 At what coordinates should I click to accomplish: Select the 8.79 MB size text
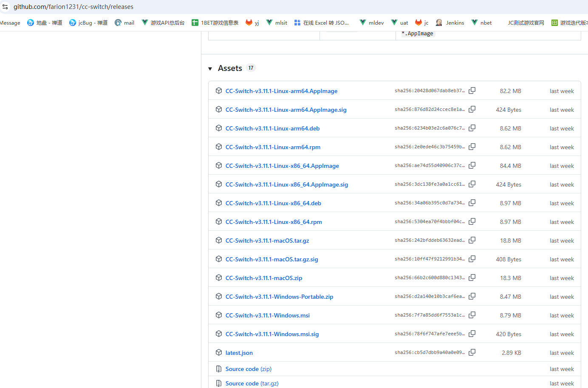tap(510, 315)
